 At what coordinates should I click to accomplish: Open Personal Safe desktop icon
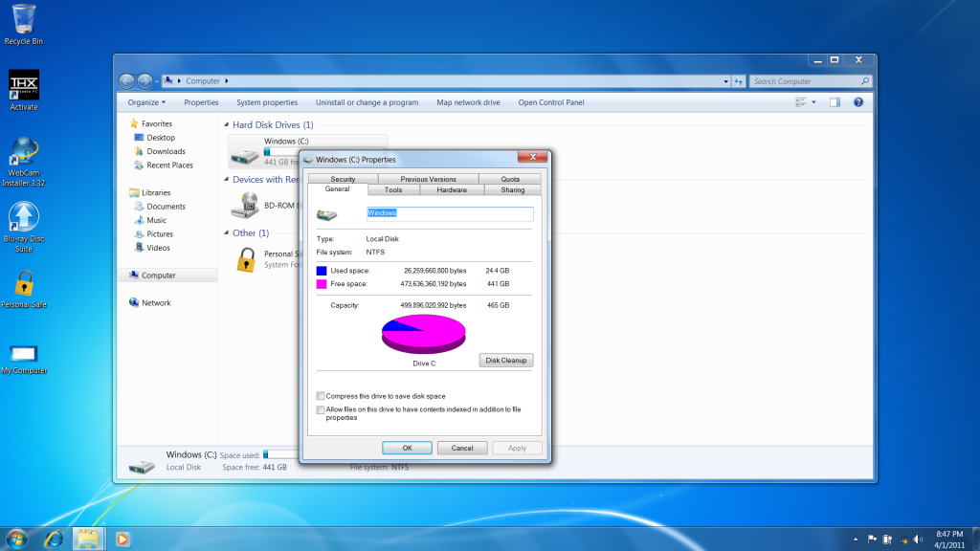pos(24,290)
